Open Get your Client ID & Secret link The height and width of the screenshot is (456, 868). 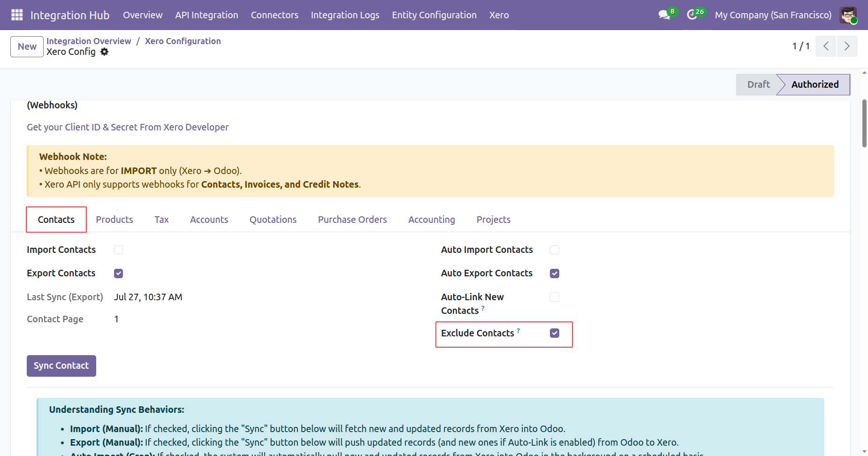128,127
